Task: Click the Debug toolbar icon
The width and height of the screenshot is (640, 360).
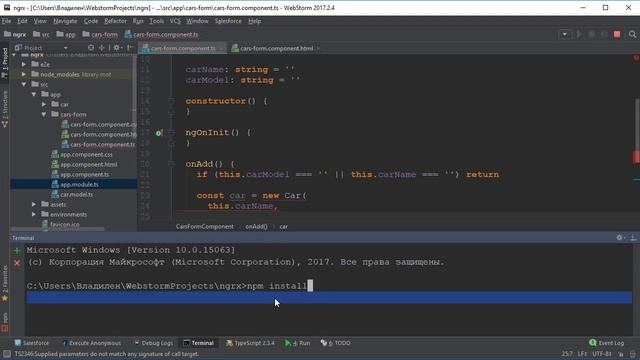Action: (x=591, y=34)
